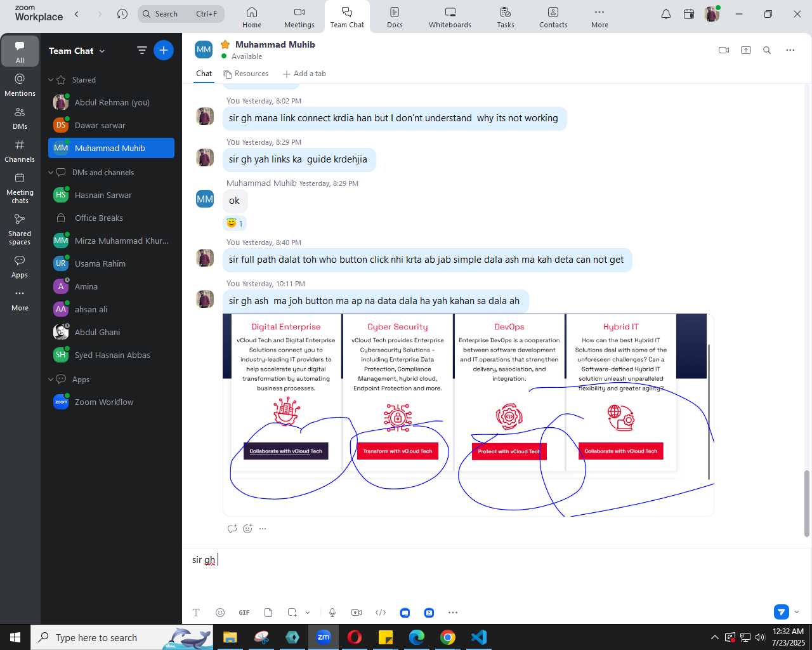812x650 pixels.
Task: Open Shared spaces in the left rail
Action: [x=20, y=229]
